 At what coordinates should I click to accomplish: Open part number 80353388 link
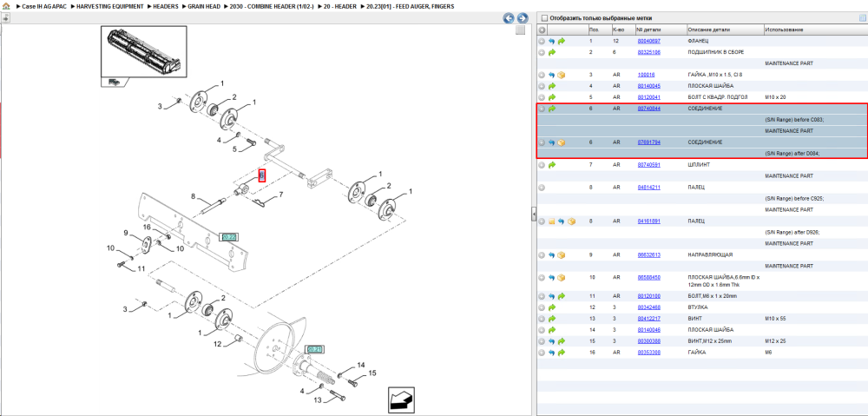648,352
